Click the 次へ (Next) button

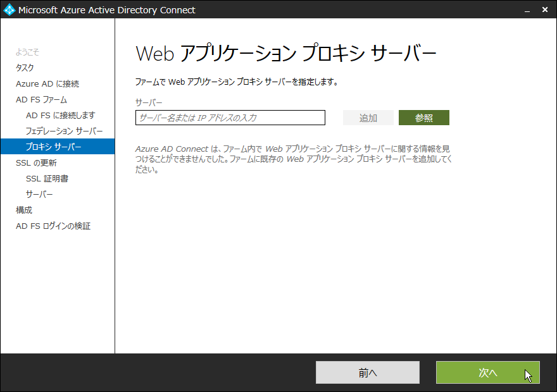487,372
